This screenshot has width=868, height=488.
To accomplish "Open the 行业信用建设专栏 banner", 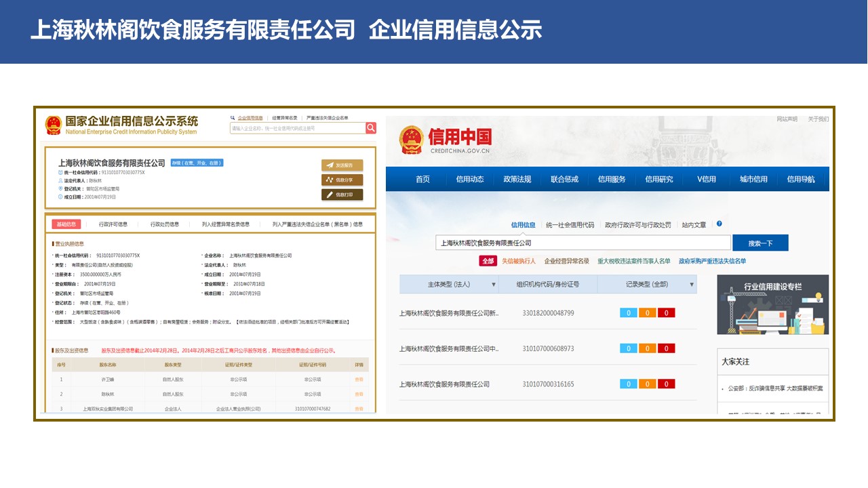I will (x=773, y=305).
